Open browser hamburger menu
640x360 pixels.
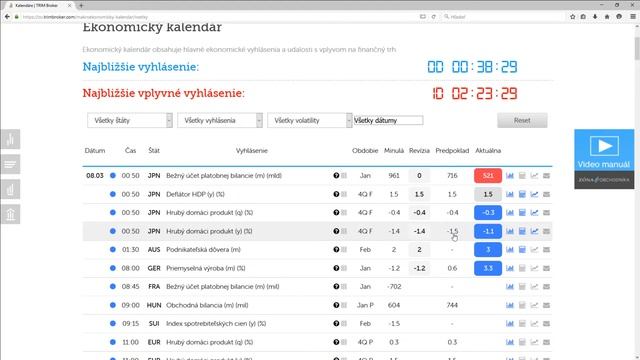click(x=633, y=17)
